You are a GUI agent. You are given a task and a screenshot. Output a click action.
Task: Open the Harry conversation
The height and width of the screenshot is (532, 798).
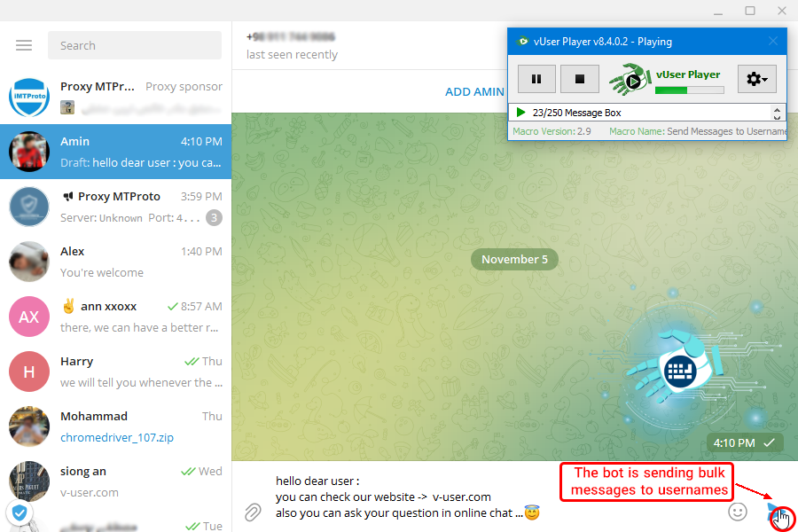coord(115,372)
